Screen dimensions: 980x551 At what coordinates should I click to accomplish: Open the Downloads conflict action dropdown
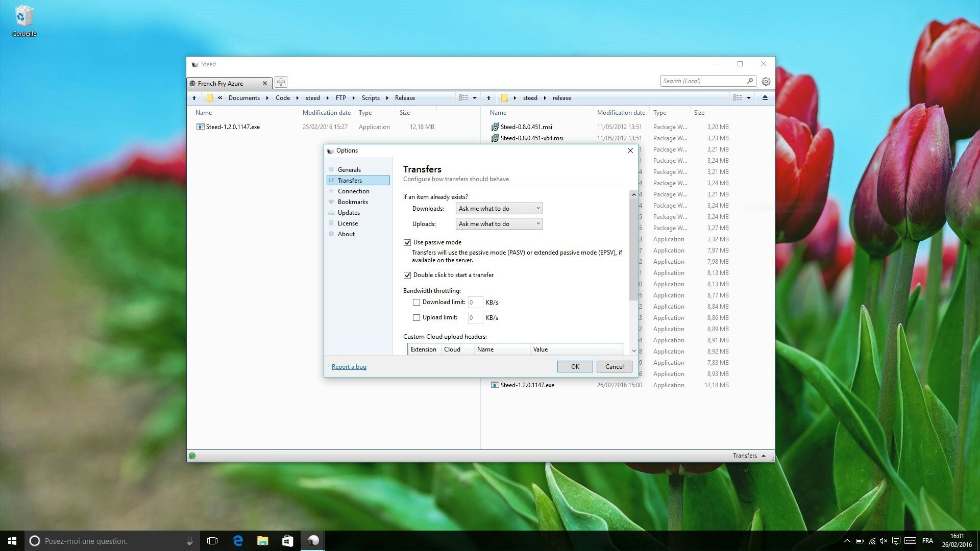[x=499, y=208]
